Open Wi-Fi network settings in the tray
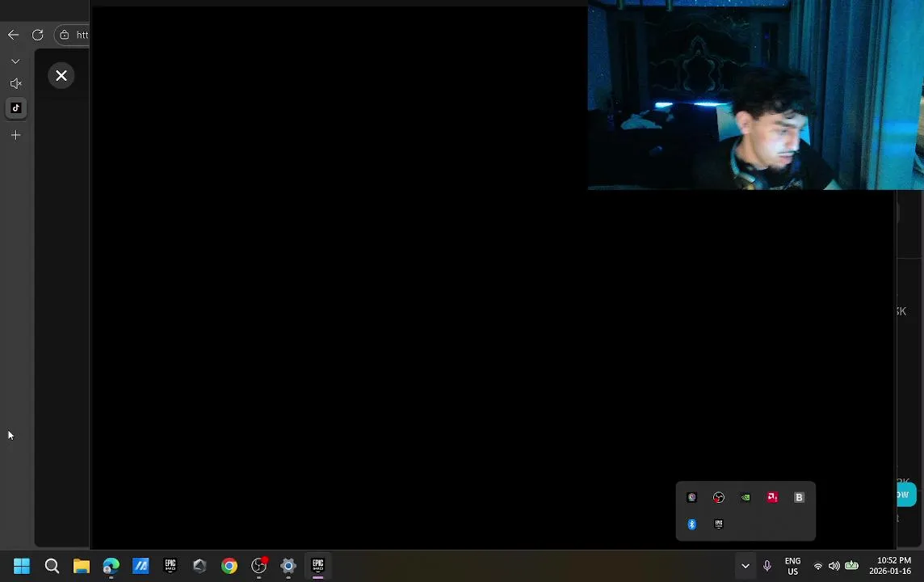924x582 pixels. pos(818,566)
